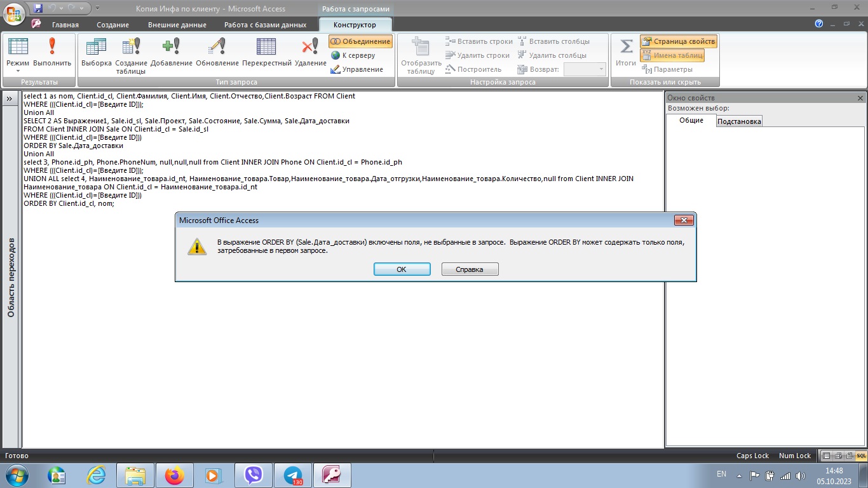Toggle the Имена таблиц button
Image resolution: width=868 pixels, height=488 pixels.
(672, 55)
